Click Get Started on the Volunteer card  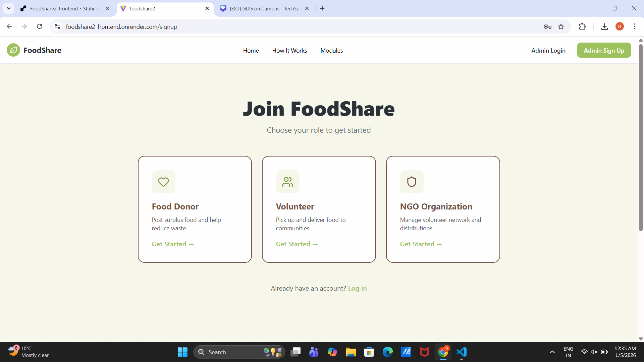point(297,244)
